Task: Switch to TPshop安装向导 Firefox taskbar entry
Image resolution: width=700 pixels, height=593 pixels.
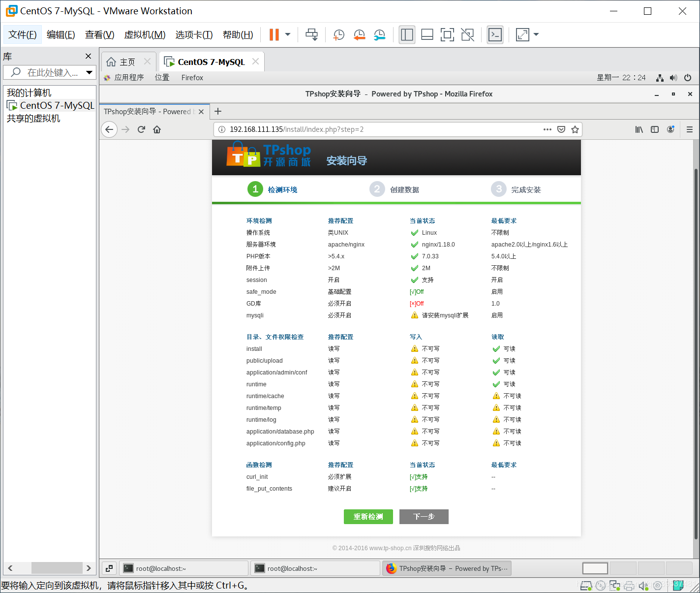Action: pyautogui.click(x=447, y=568)
